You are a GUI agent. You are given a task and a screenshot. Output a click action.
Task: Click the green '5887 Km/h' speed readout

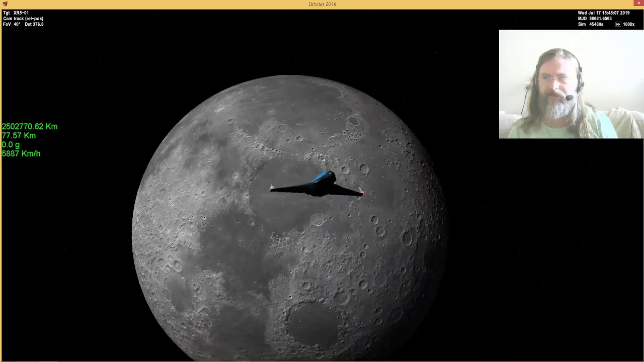21,154
